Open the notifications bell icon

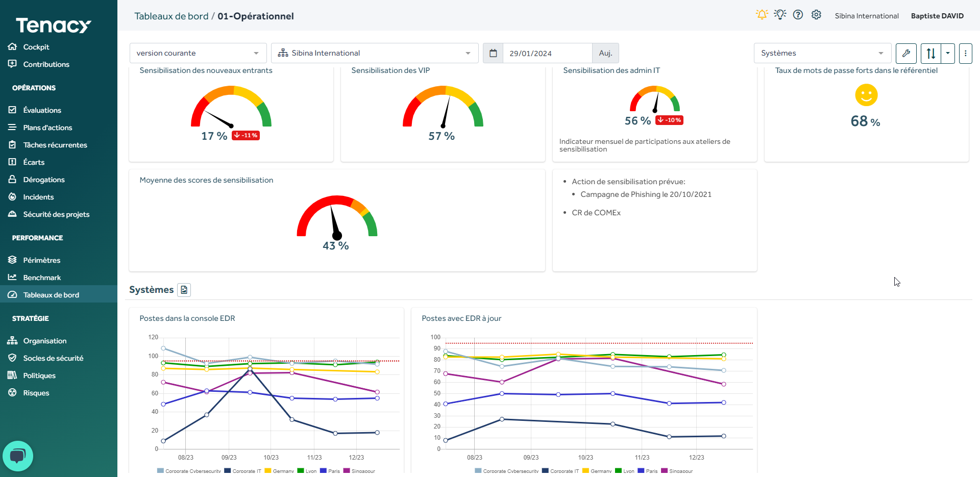tap(762, 15)
